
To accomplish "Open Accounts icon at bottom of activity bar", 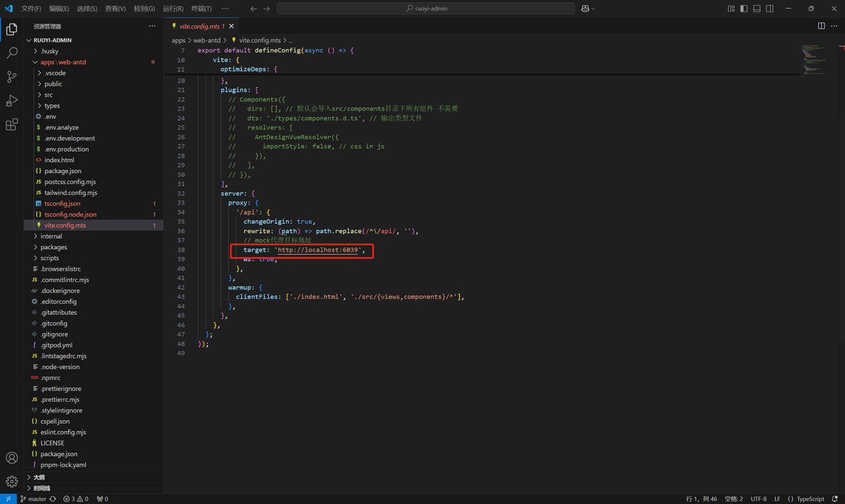I will coord(12,458).
